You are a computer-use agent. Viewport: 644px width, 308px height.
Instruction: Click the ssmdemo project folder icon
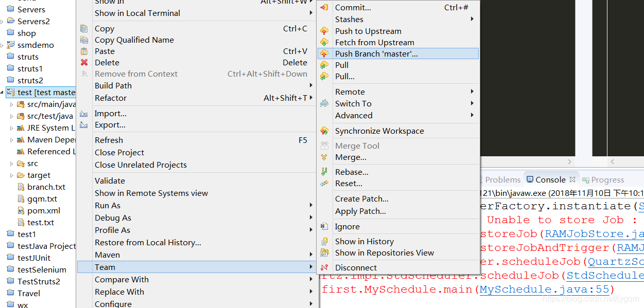[10, 45]
